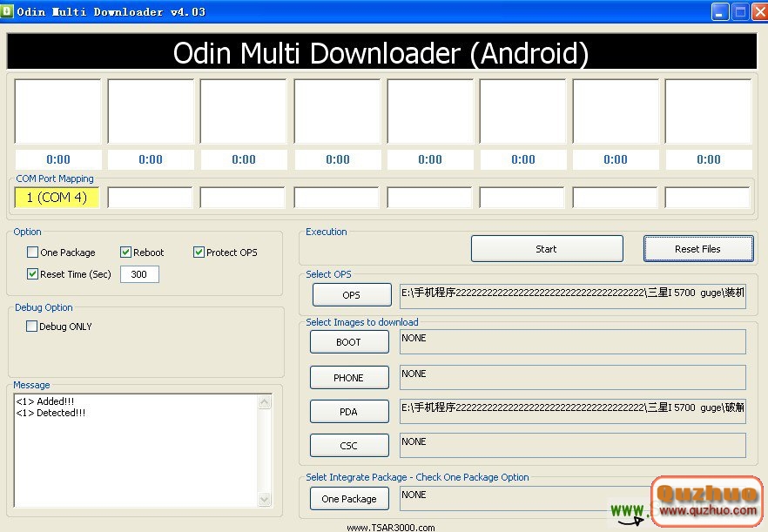Click the reset time field showing 300
Viewport: 768px width, 532px height.
(139, 274)
